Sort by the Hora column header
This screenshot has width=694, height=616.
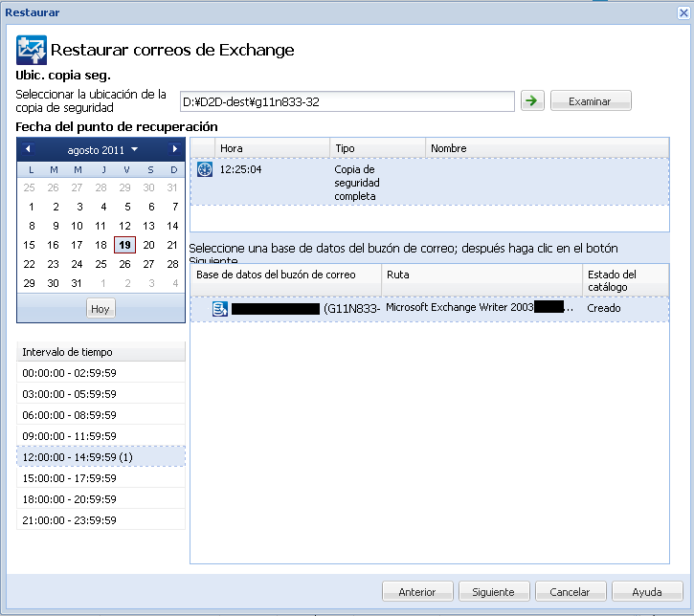click(272, 148)
